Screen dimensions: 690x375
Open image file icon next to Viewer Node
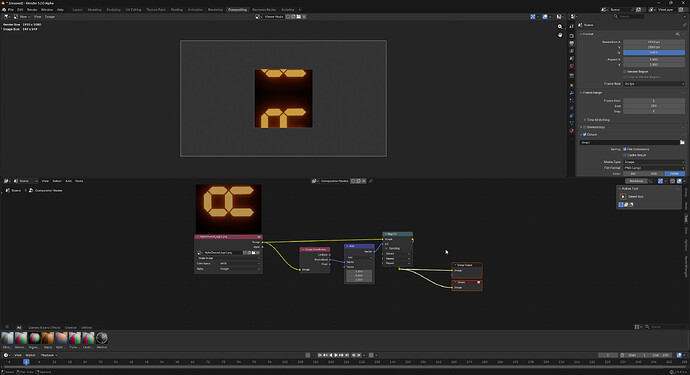pos(298,17)
